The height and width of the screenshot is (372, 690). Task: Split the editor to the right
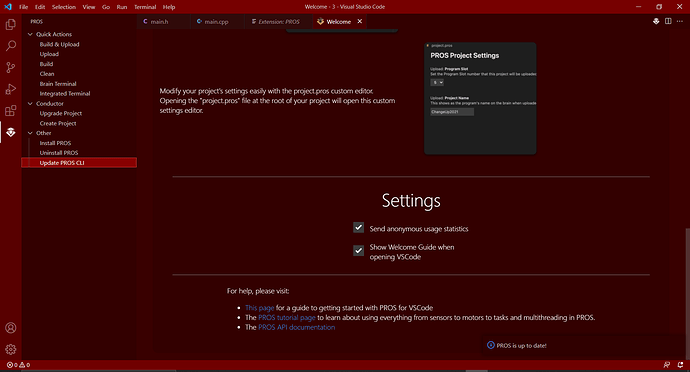(668, 21)
